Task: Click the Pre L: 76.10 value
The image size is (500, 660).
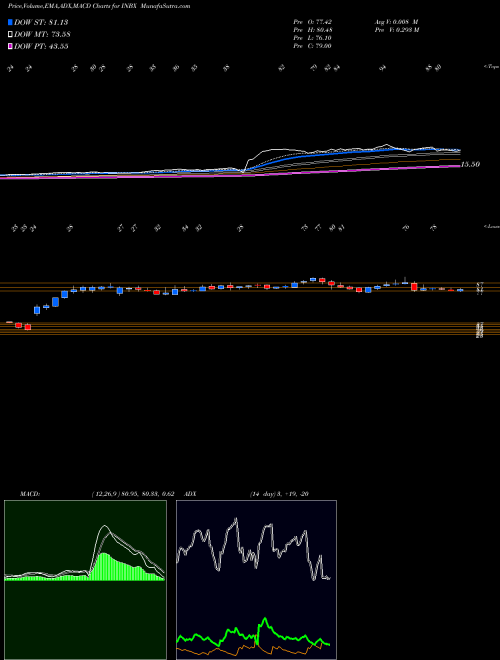Action: [312, 38]
